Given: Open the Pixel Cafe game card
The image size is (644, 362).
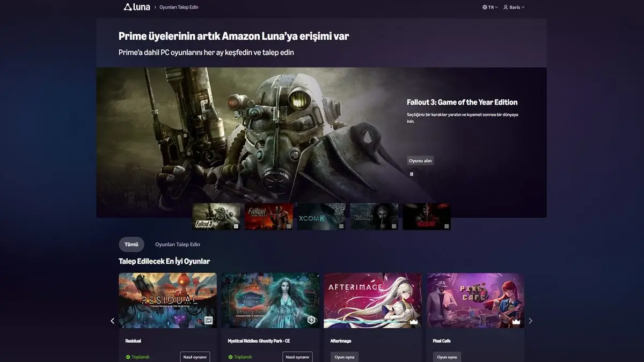Looking at the screenshot, I should tap(475, 300).
